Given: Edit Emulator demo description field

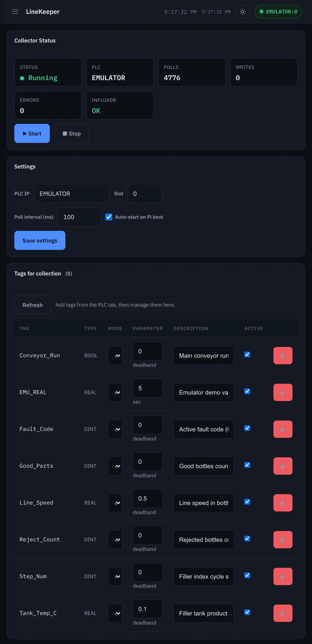Looking at the screenshot, I should point(203,392).
